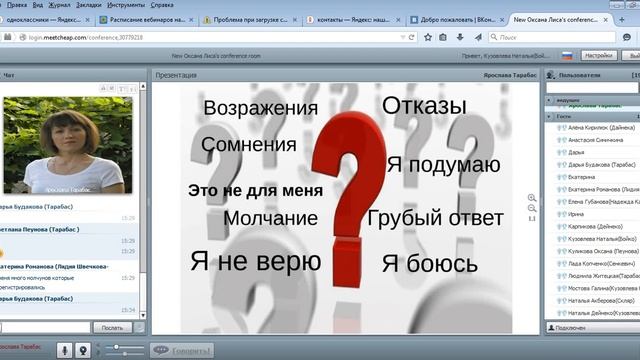
Task: Select user Лада Копченко
Action: click(596, 264)
